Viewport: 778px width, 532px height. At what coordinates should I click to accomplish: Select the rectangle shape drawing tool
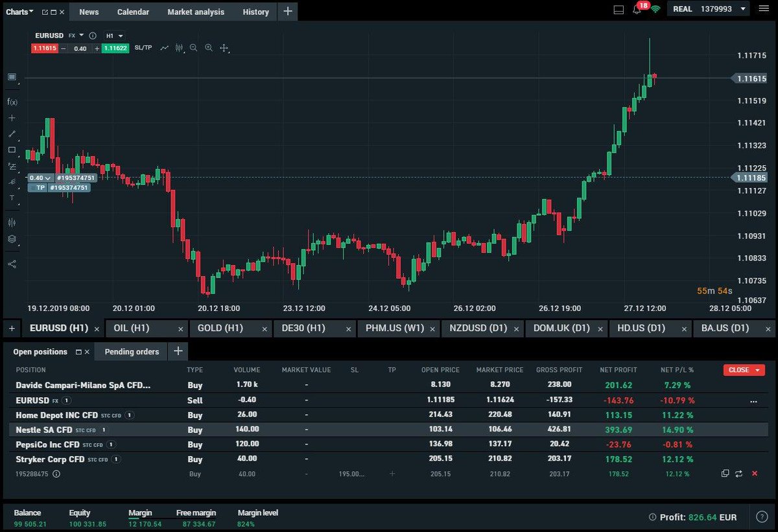coord(12,150)
